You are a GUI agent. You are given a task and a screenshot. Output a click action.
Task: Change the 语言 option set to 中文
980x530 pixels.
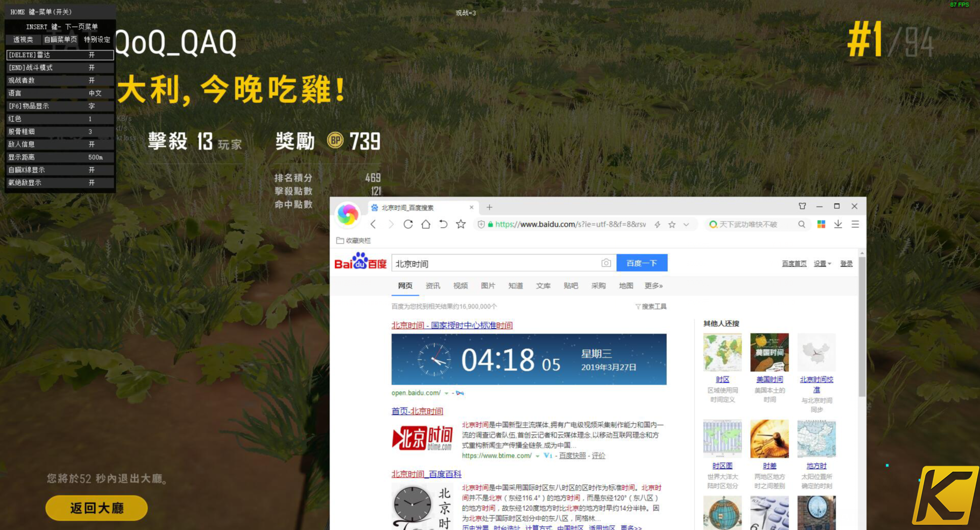(x=60, y=93)
